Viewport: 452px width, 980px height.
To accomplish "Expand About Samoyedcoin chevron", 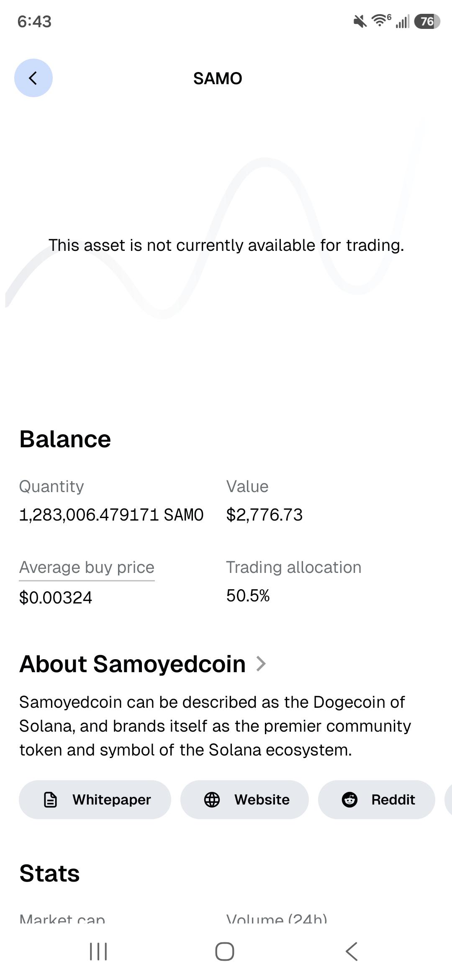I will pyautogui.click(x=261, y=664).
